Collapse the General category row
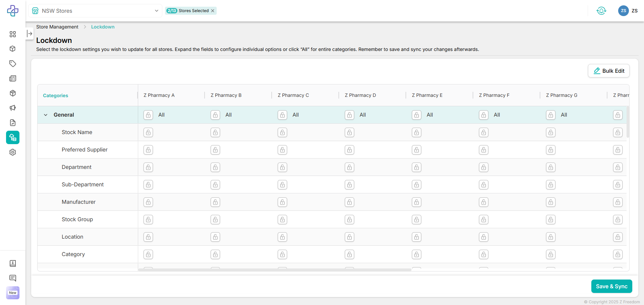This screenshot has width=644, height=305. point(46,115)
